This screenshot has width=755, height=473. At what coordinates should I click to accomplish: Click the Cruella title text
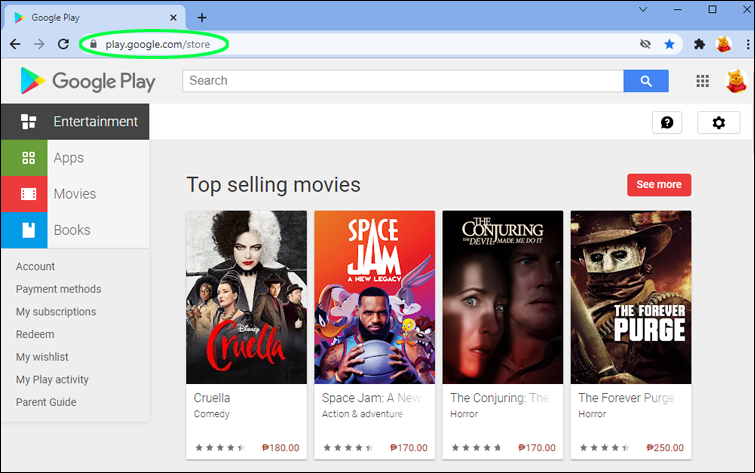[212, 398]
